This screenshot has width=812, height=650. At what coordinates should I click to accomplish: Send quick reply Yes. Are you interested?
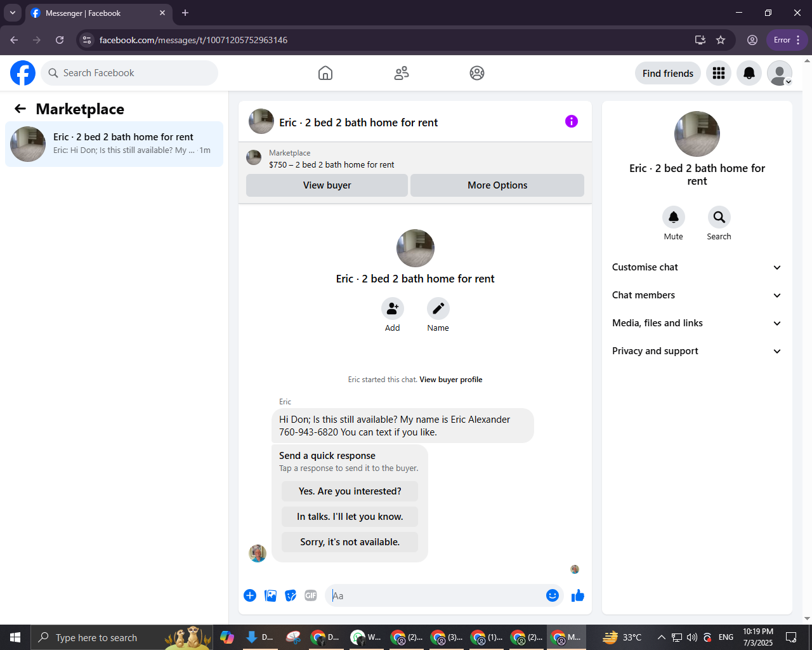(x=350, y=491)
